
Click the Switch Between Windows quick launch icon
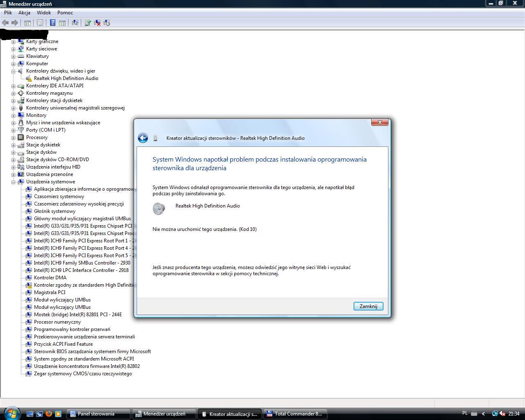coord(39,414)
